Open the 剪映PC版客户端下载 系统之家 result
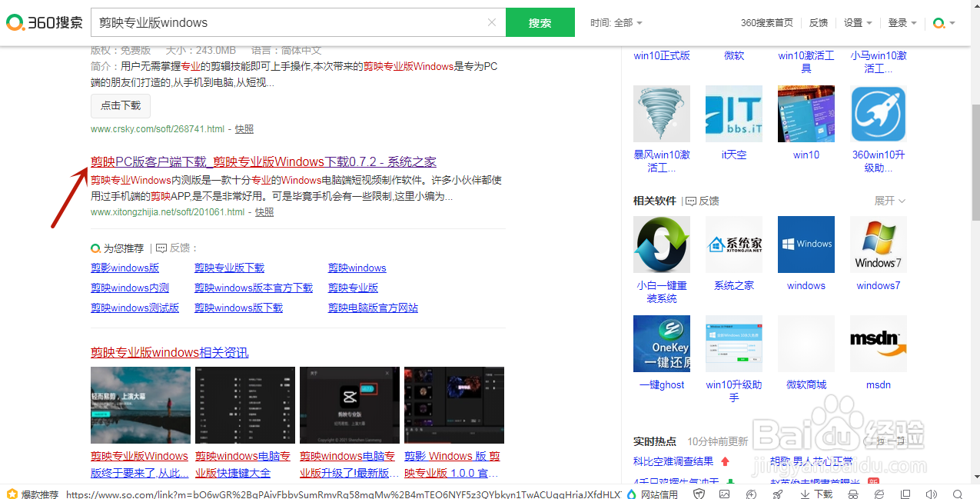Screen dimensions: 980x499 tap(264, 161)
